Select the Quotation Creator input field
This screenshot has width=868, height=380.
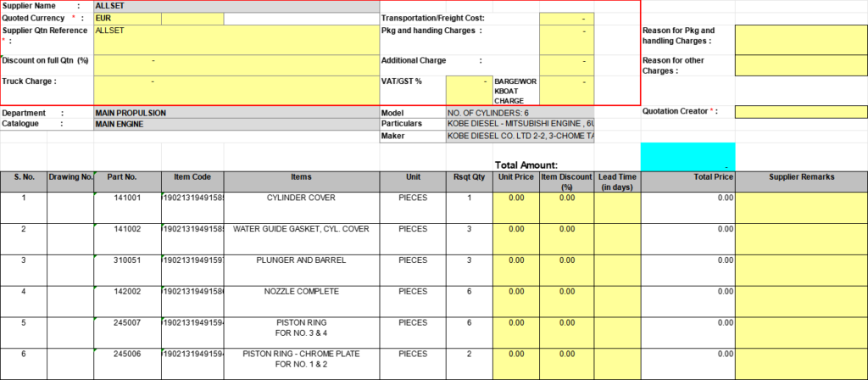click(800, 111)
